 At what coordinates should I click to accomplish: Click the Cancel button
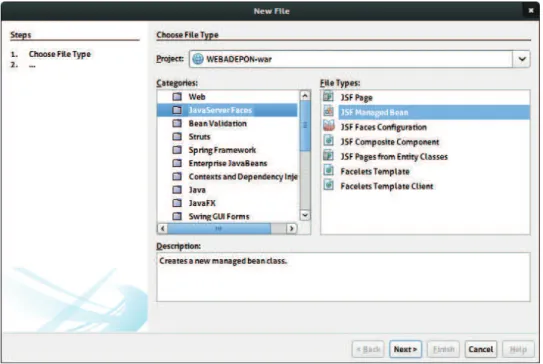[481, 349]
